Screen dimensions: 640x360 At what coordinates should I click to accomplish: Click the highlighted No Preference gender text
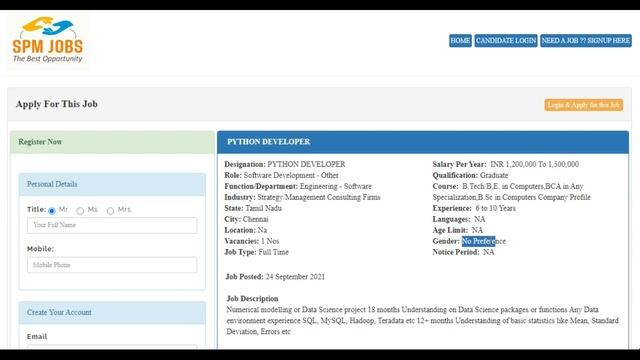(483, 241)
